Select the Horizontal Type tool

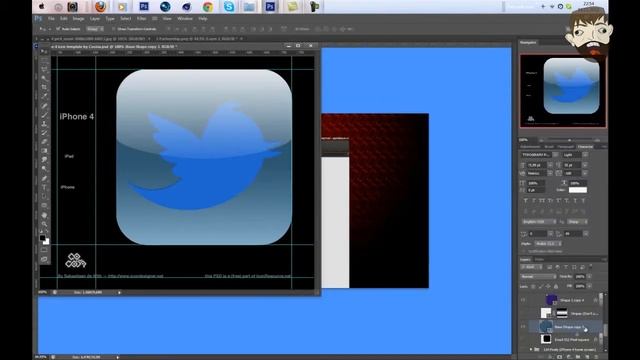pos(44,187)
